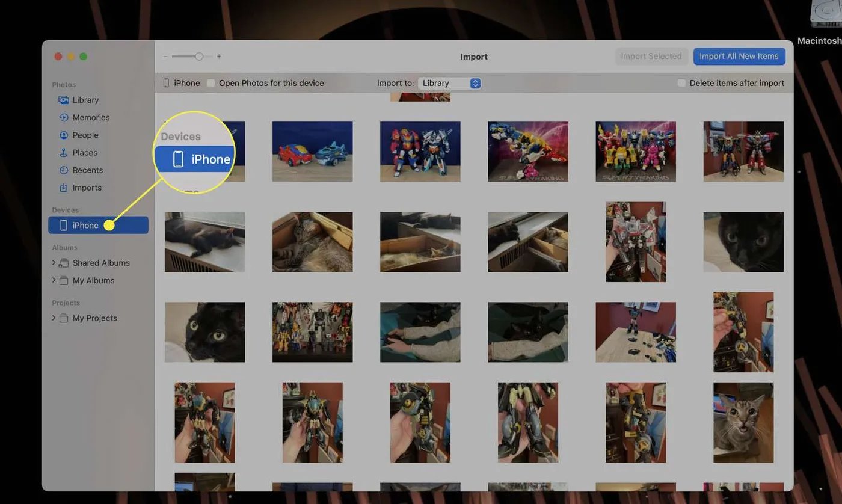Click the zoom in plus icon
842x504 pixels.
219,57
